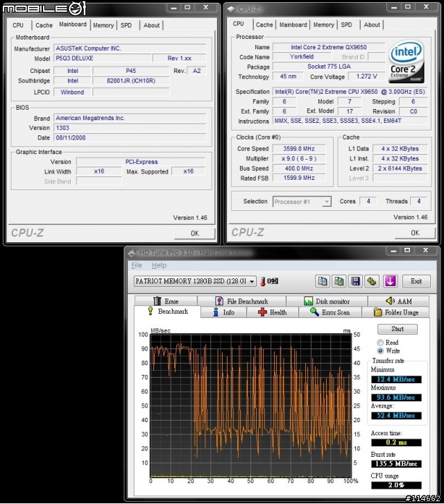
Task: Click the BIOS version field 1303
Action: tap(130, 128)
